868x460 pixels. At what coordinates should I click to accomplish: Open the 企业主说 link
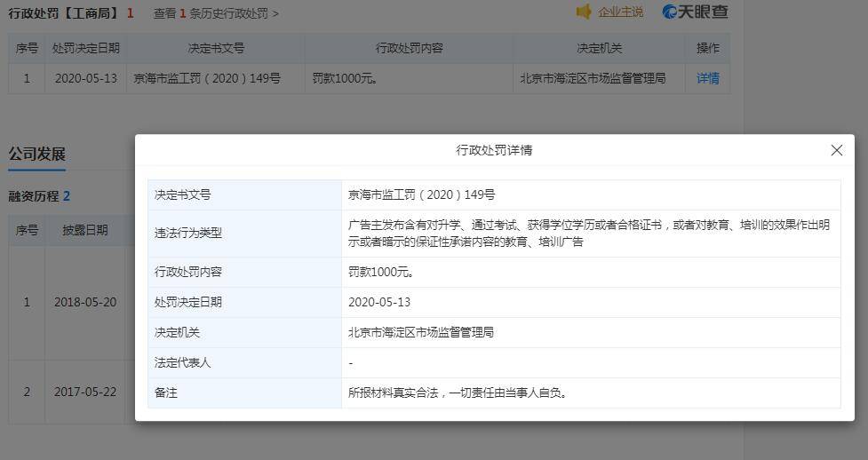(620, 12)
